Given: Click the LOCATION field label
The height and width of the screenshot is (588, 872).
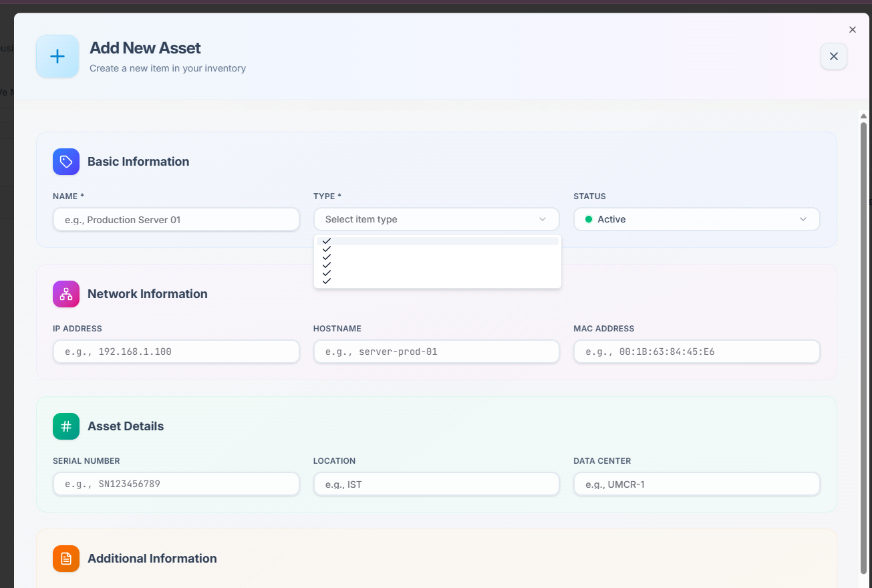Looking at the screenshot, I should [335, 461].
